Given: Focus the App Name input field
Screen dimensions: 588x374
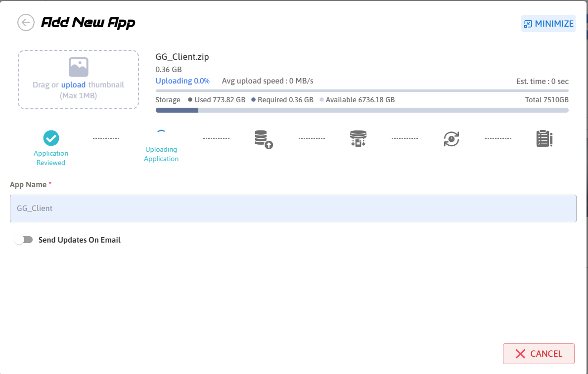Looking at the screenshot, I should pyautogui.click(x=293, y=208).
